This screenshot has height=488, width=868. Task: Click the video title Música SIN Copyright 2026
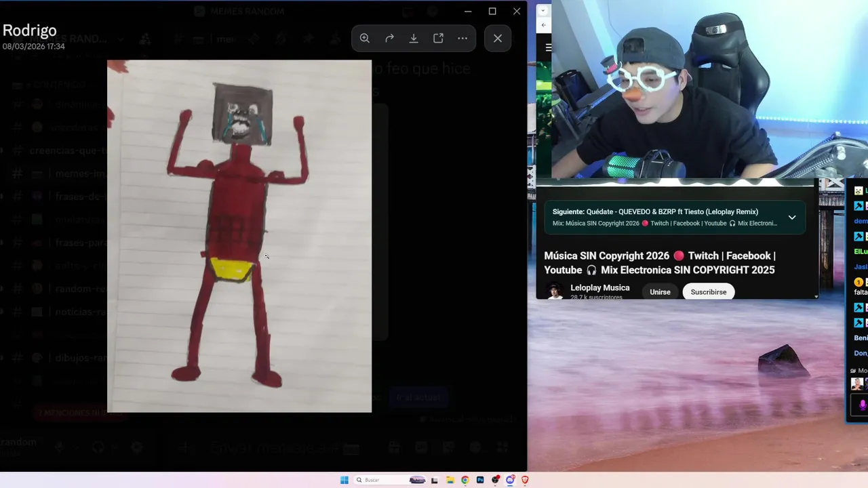click(659, 262)
